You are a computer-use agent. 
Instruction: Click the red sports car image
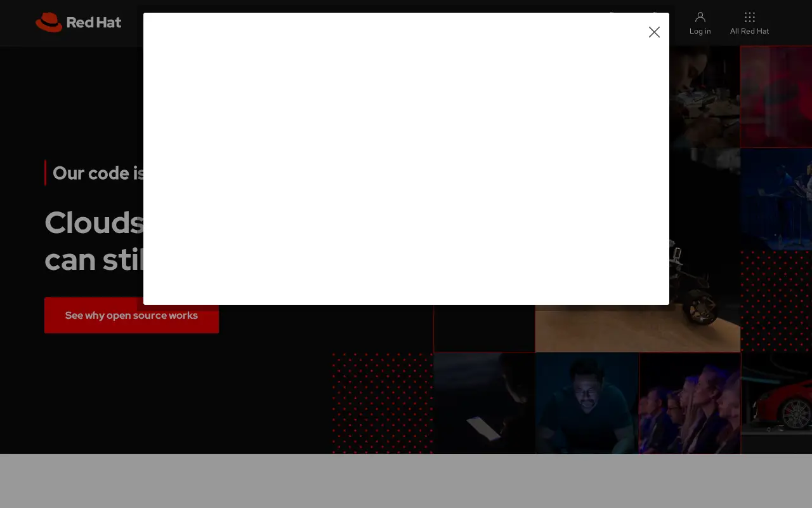(x=776, y=403)
